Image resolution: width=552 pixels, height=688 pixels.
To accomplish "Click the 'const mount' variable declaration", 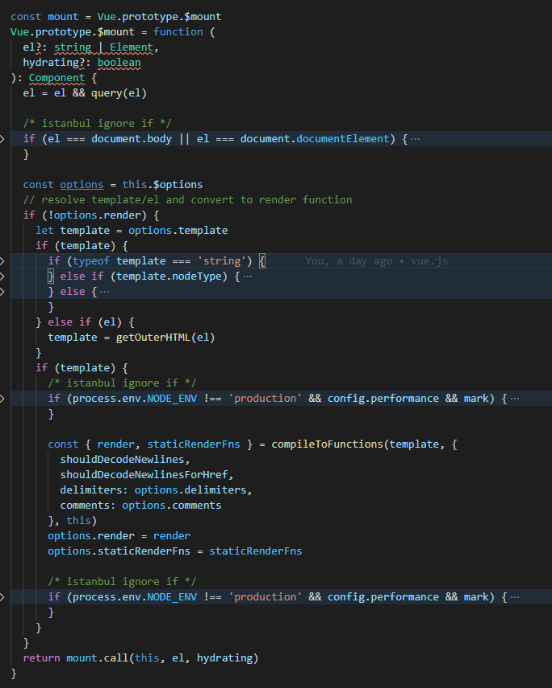I will point(44,17).
